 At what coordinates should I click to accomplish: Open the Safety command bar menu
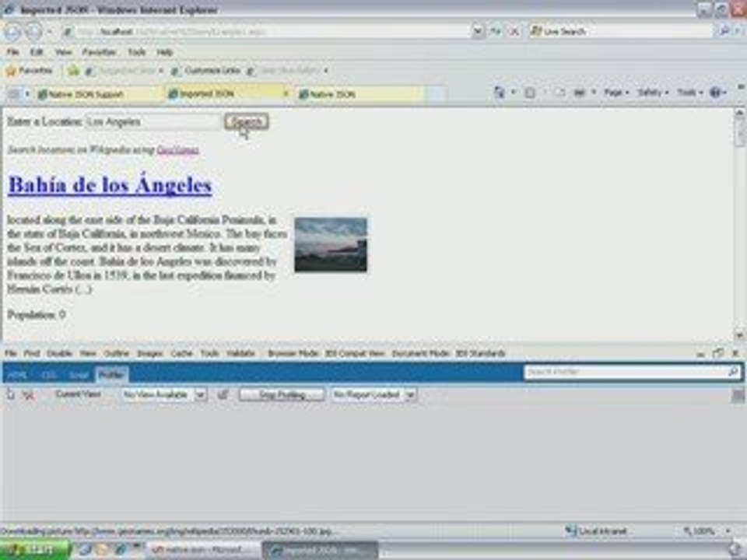(x=653, y=93)
